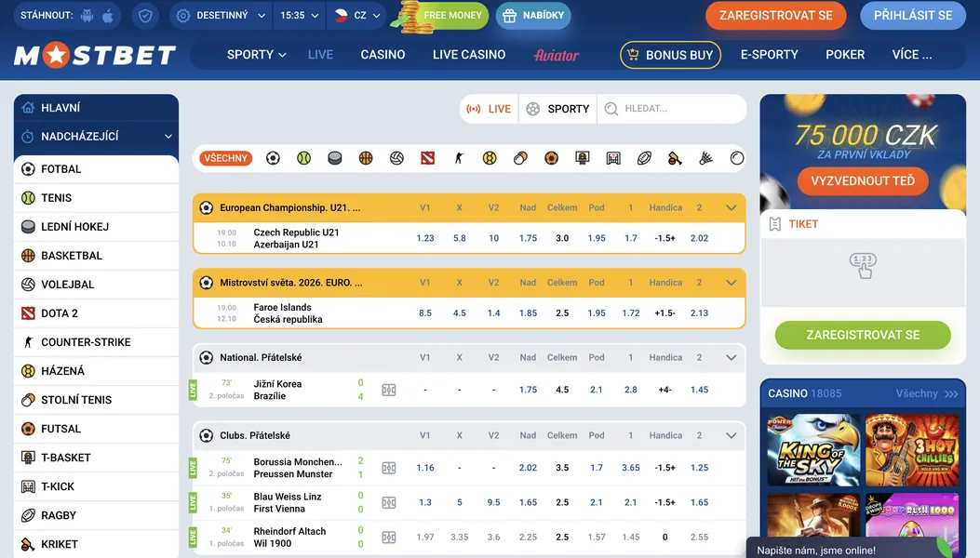
Task: Switch to the POKER section in navigation
Action: [x=844, y=54]
